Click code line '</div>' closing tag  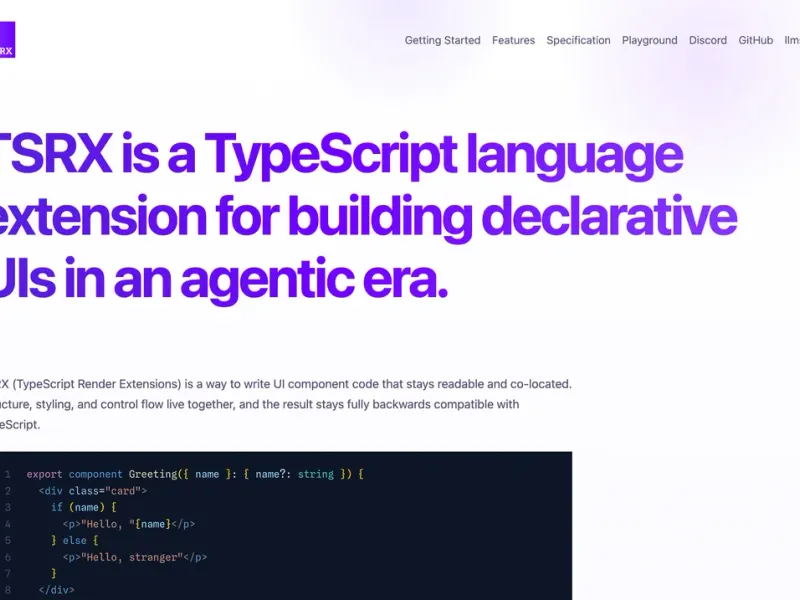56,590
